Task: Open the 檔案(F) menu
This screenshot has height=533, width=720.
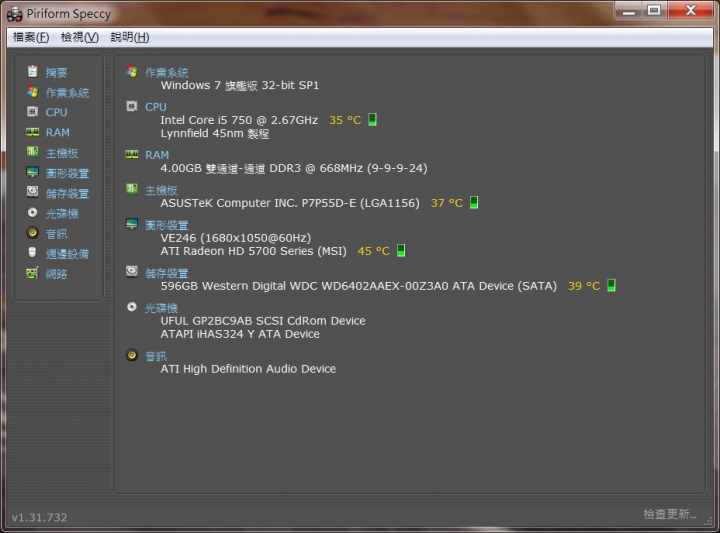Action: pos(31,37)
